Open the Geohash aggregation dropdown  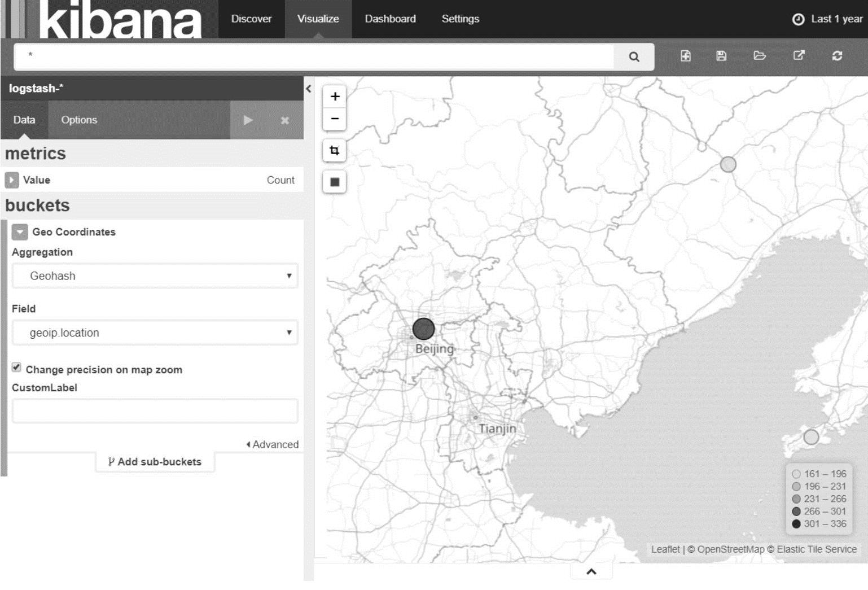(155, 276)
